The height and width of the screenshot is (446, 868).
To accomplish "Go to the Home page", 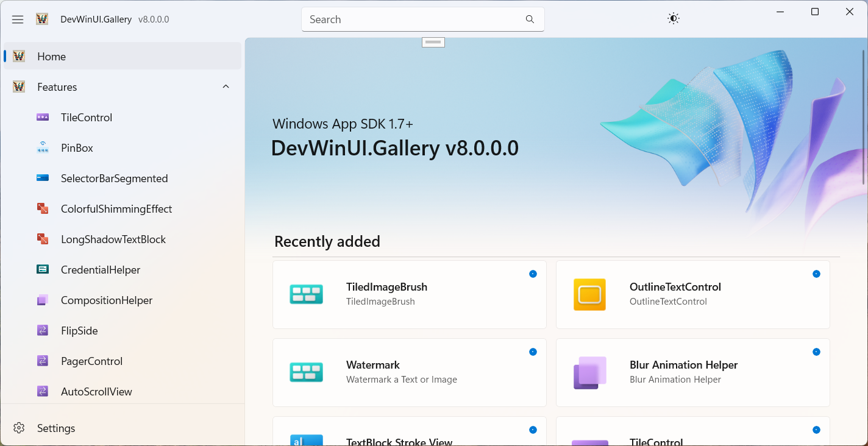I will pyautogui.click(x=122, y=57).
